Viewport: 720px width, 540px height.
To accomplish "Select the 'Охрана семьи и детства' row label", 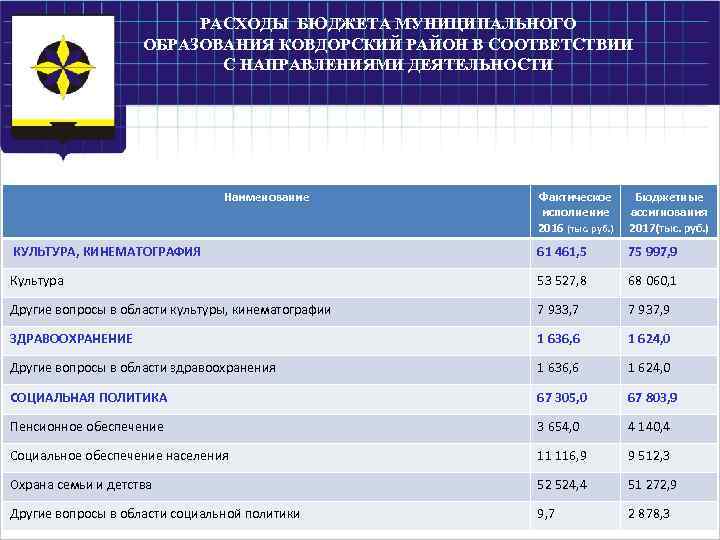I will [81, 485].
